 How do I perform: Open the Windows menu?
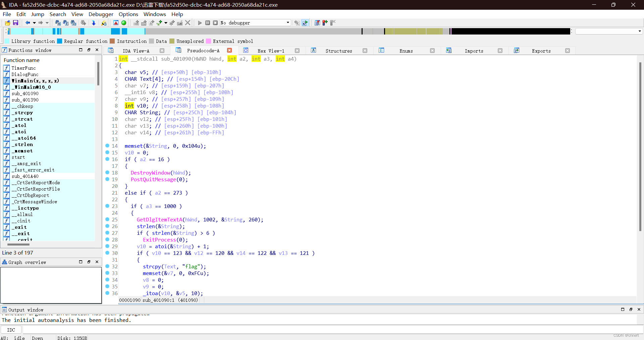tap(155, 14)
